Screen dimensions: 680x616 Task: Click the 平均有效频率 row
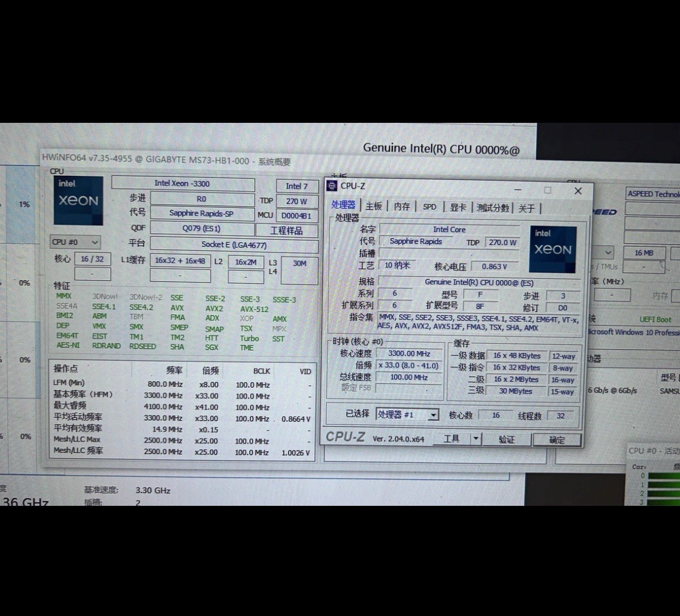pos(182,429)
